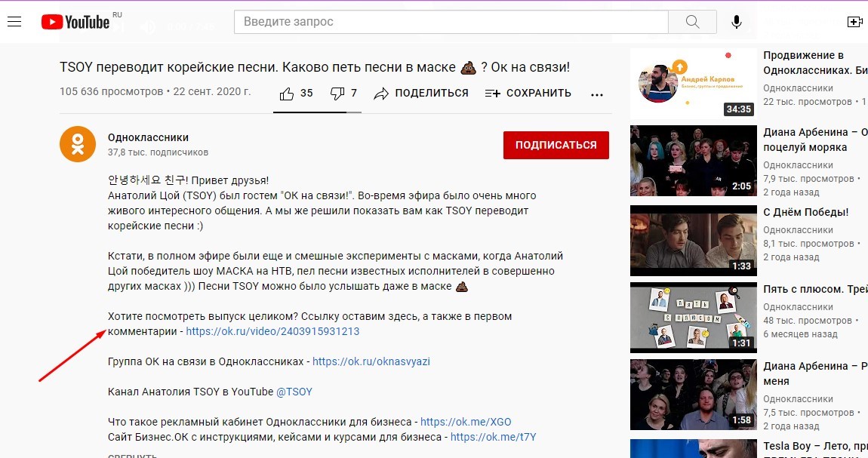Click '22 тыс. просмотров' under first suggestion
Screen dimensions: 868x458
coord(807,102)
